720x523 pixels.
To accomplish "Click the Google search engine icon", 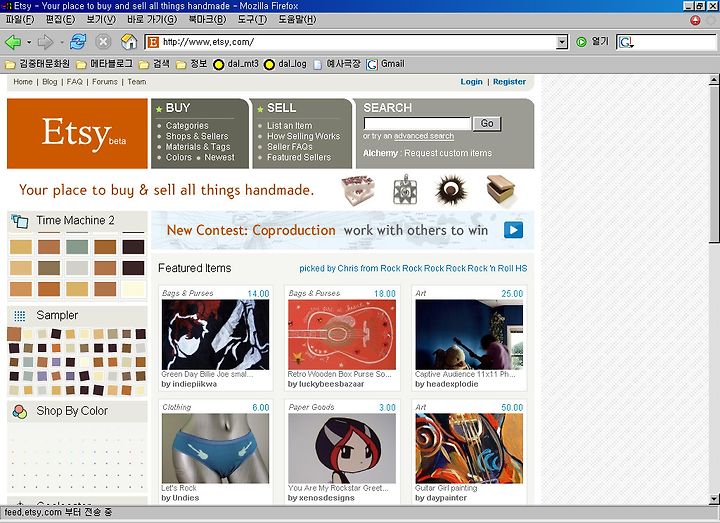I will 625,42.
